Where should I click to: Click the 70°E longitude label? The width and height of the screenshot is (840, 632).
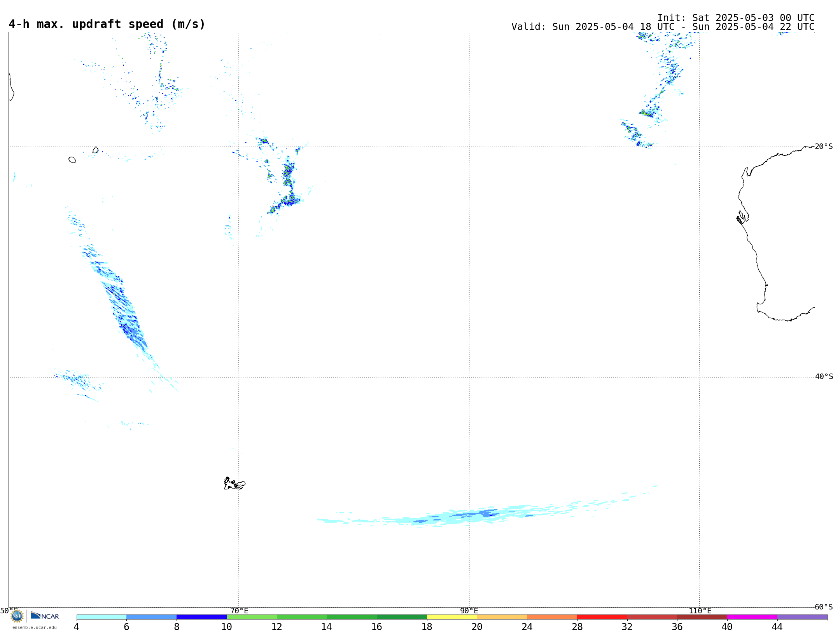[x=239, y=611]
